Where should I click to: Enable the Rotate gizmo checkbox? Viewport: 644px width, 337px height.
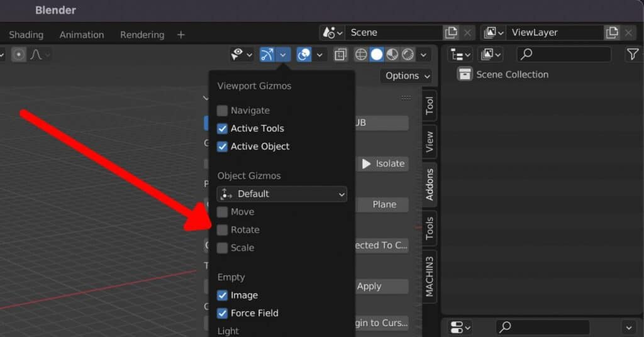222,230
